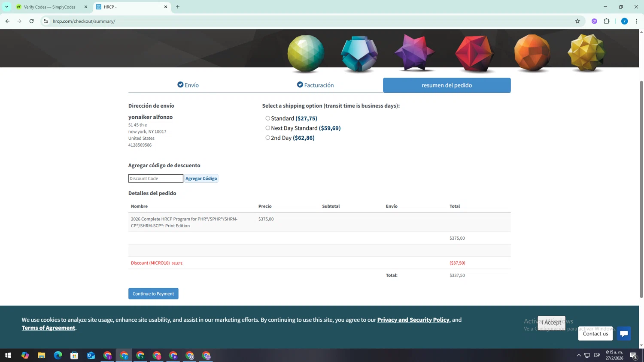Screen dimensions: 644x362
Task: Click the address bar URL hrcp.com/checkout/summary/
Action: [84, 21]
